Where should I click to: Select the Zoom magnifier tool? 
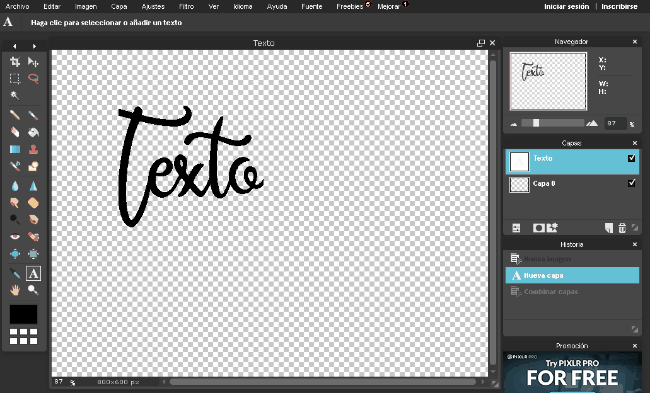[33, 290]
